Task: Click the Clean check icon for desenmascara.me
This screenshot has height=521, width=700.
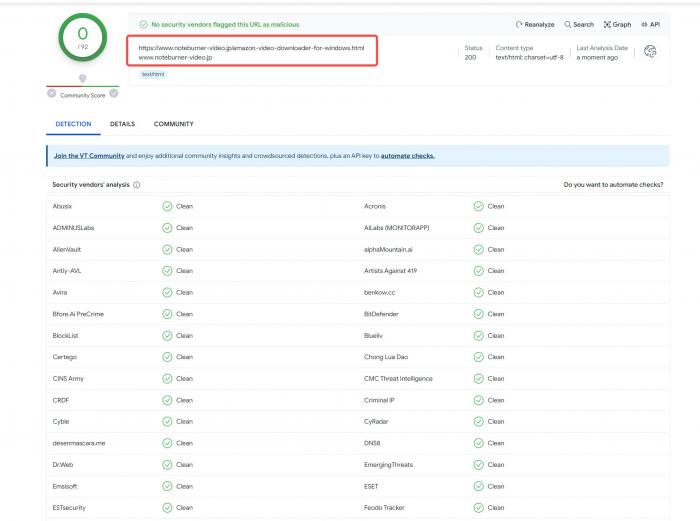Action: coord(167,443)
